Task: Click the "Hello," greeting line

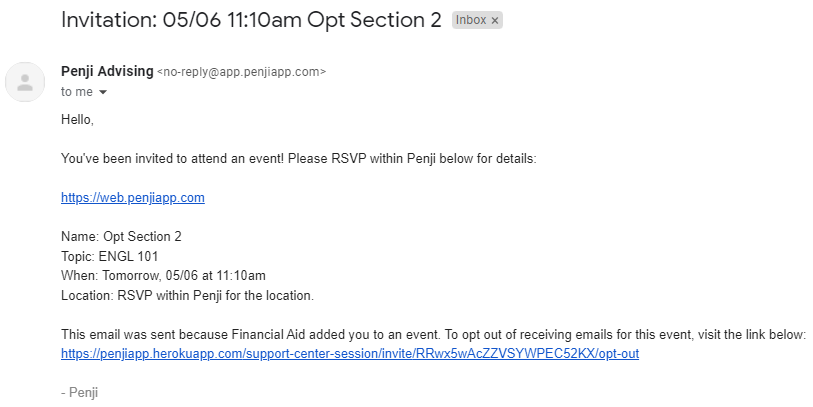Action: [x=77, y=120]
